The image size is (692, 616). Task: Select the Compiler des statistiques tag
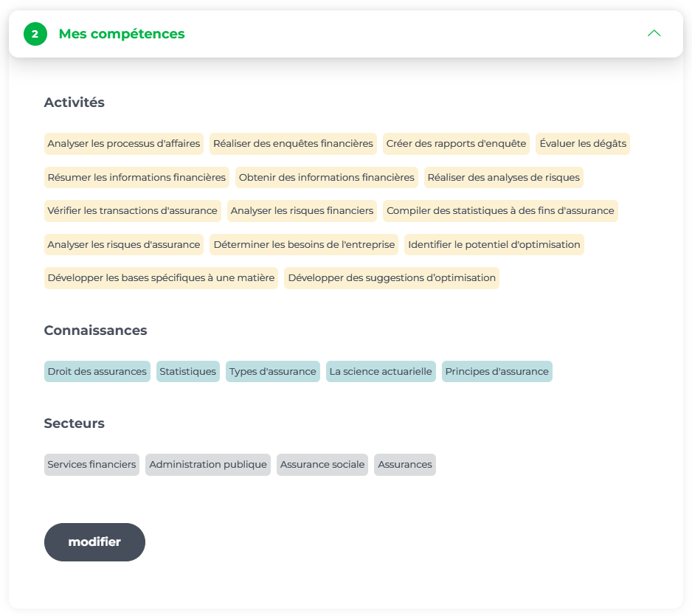[x=500, y=211]
